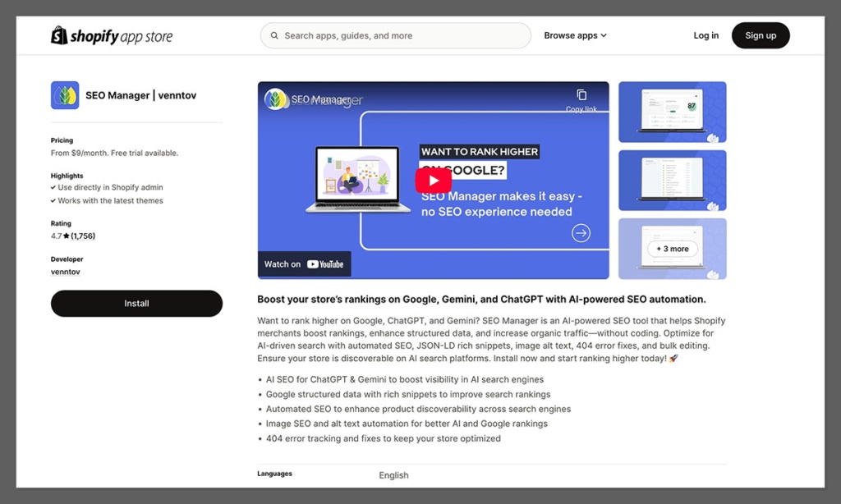The height and width of the screenshot is (504, 841).
Task: Install the SEO Manager app
Action: pos(136,304)
